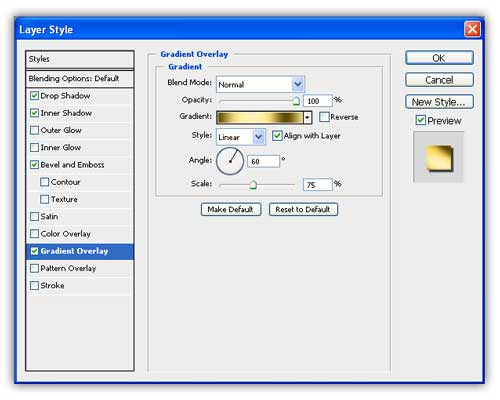Enable the Reverse checkbox
Image resolution: width=500 pixels, height=400 pixels.
324,117
